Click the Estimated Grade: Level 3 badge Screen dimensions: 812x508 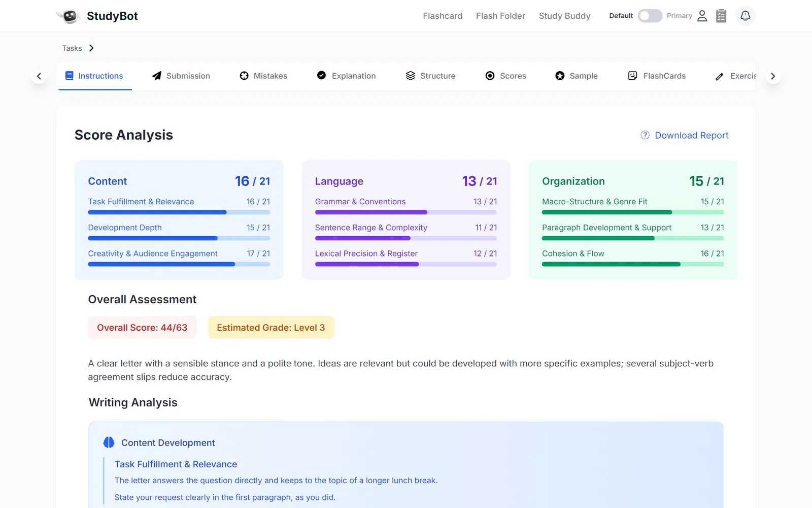[x=271, y=328]
